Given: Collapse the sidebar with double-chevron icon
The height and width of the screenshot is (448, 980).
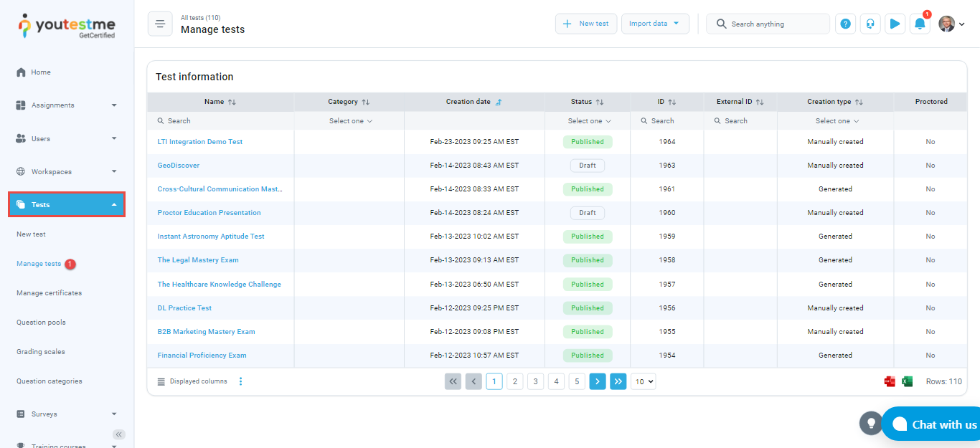Looking at the screenshot, I should pyautogui.click(x=119, y=434).
